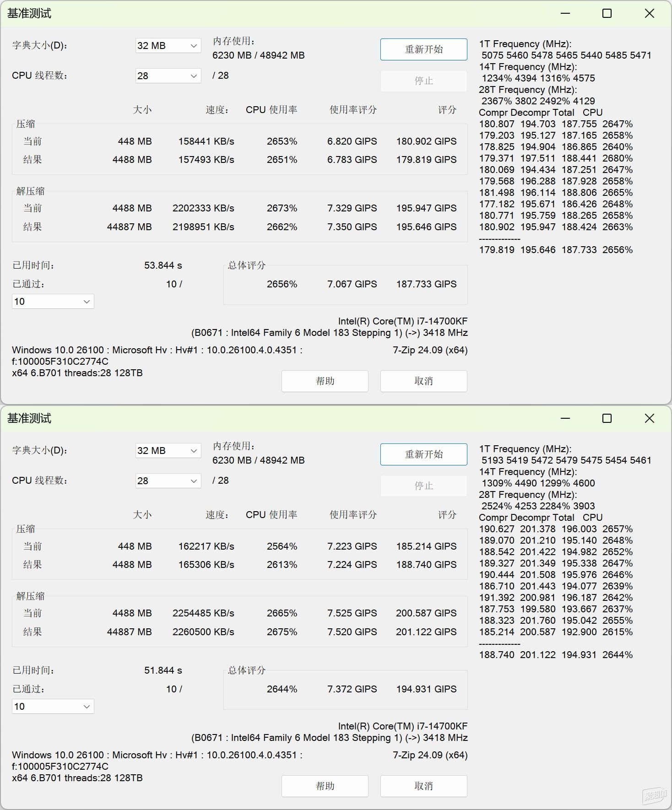Click 重新开始 restart button in top window
672x810 pixels.
[424, 49]
